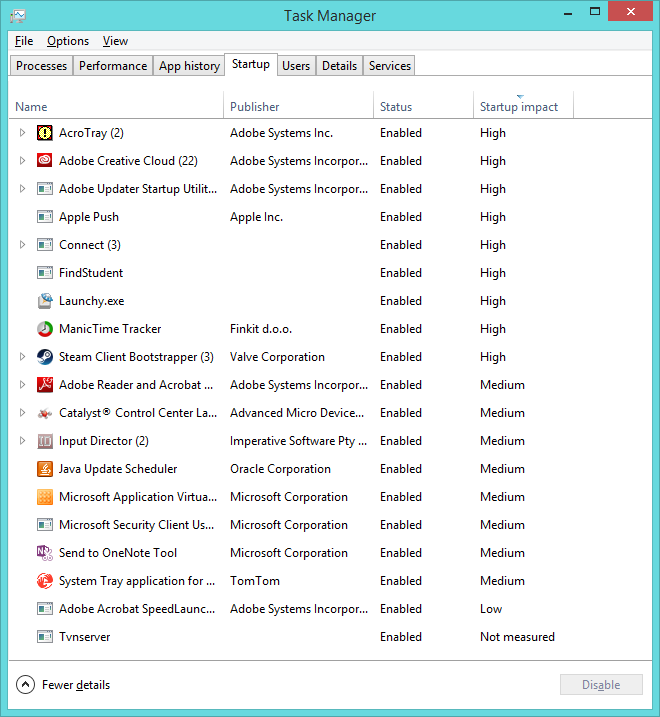Sort by the Status column header
Image resolution: width=660 pixels, height=717 pixels.
click(424, 107)
